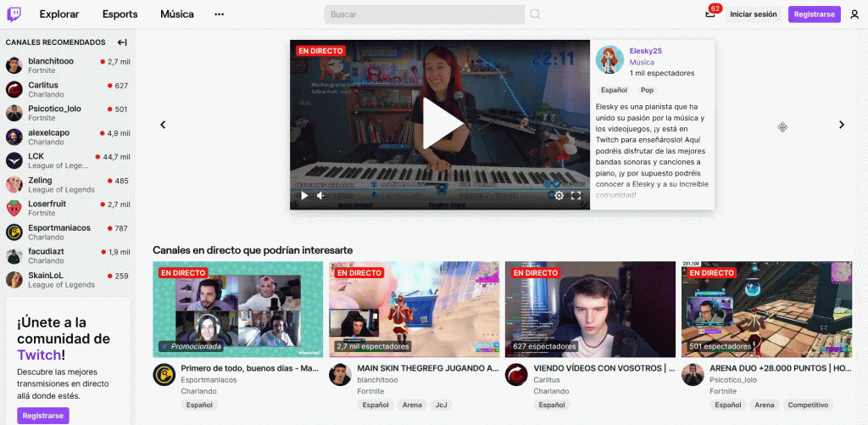Open Carlitus avatar in sidebar
Image resolution: width=868 pixels, height=425 pixels.
coord(14,89)
